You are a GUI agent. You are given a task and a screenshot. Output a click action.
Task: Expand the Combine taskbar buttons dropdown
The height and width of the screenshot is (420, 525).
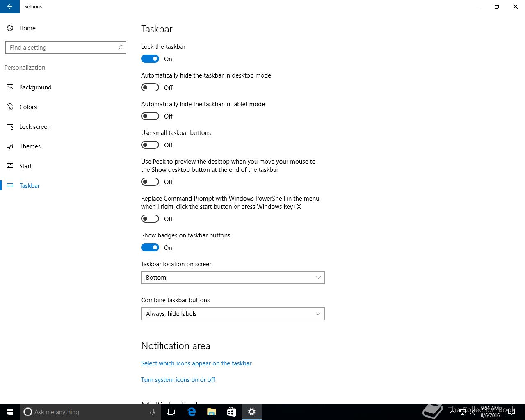[233, 314]
